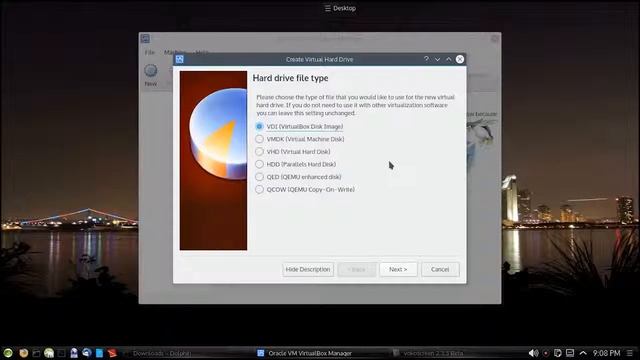Expand hidden system tray icons arrow
Image resolution: width=640 pixels, height=360 pixels.
[583, 353]
